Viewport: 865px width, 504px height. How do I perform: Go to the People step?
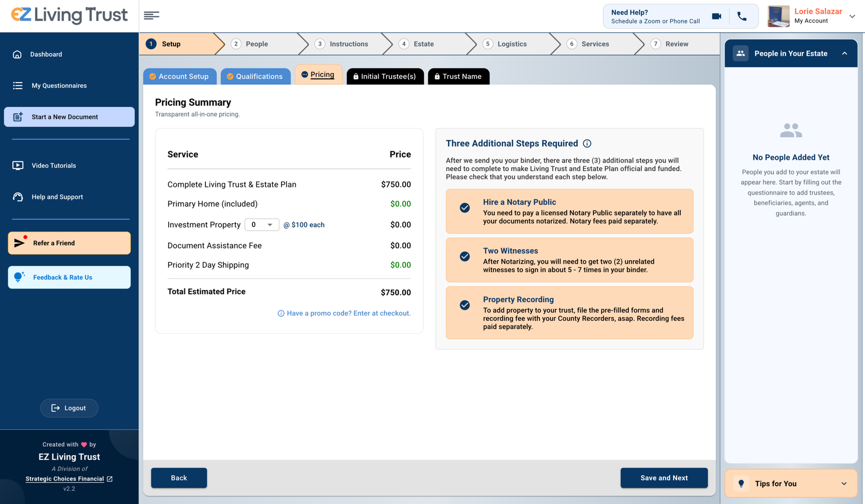point(263,44)
